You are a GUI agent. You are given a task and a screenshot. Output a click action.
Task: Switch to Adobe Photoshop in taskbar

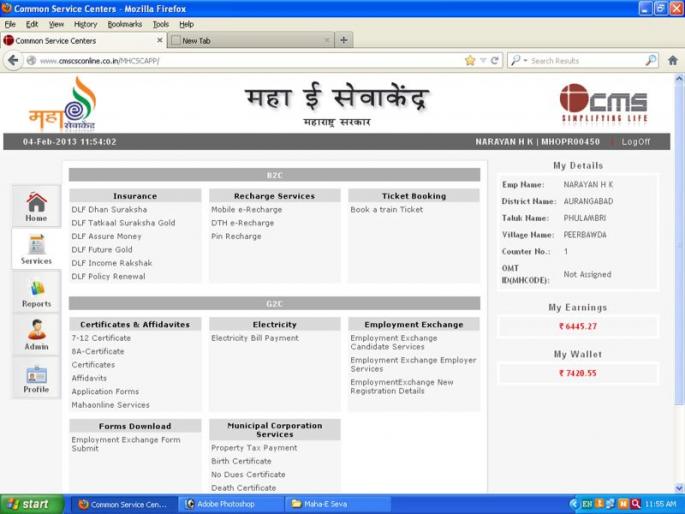pos(225,504)
